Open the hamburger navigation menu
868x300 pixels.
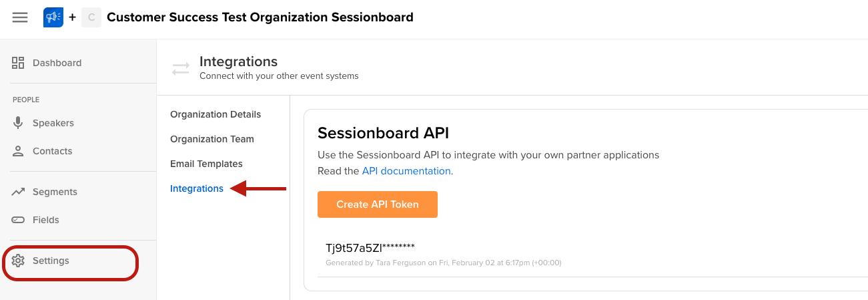pyautogui.click(x=20, y=17)
